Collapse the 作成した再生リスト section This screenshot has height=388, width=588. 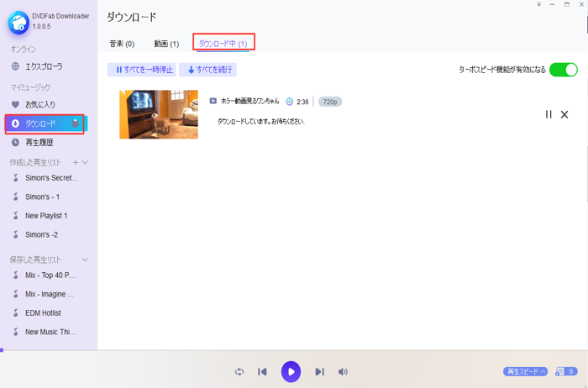click(85, 162)
